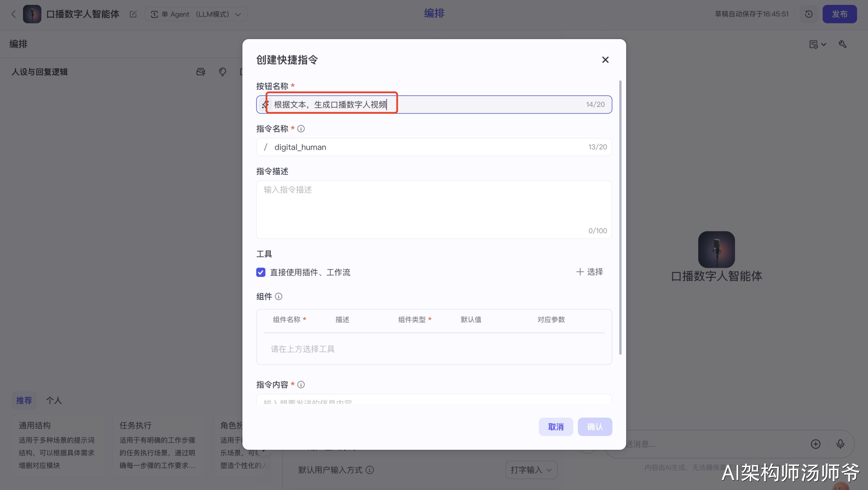868x490 pixels.
Task: Expand the top-right panel dropdown
Action: pos(817,44)
